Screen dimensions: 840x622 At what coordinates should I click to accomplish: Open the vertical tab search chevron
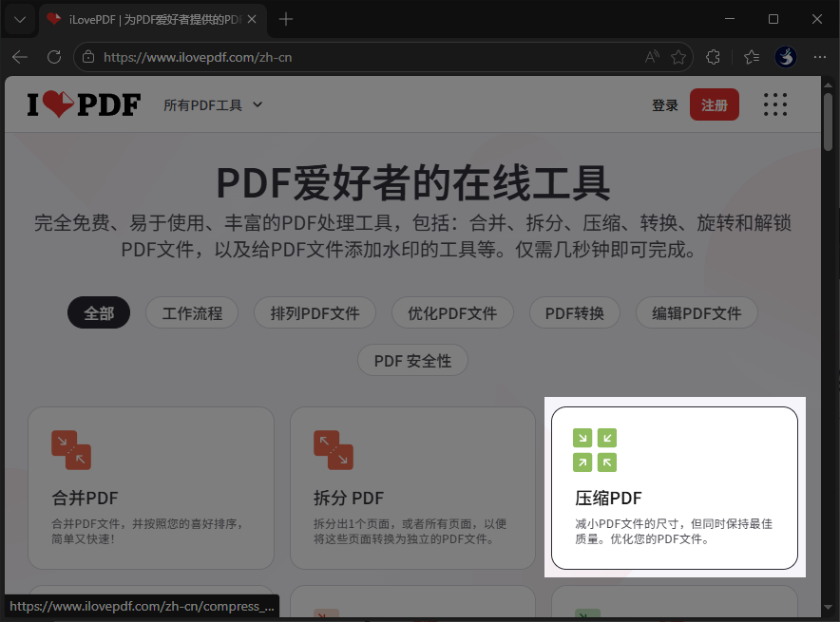pos(19,19)
